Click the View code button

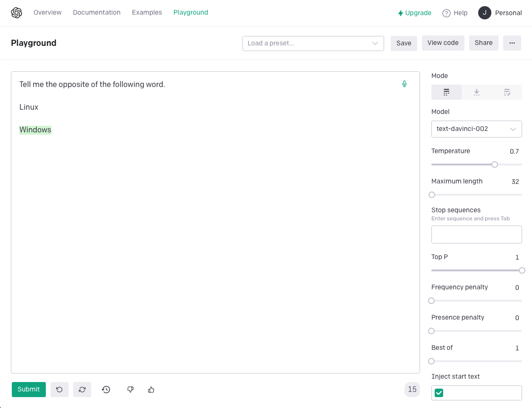443,43
